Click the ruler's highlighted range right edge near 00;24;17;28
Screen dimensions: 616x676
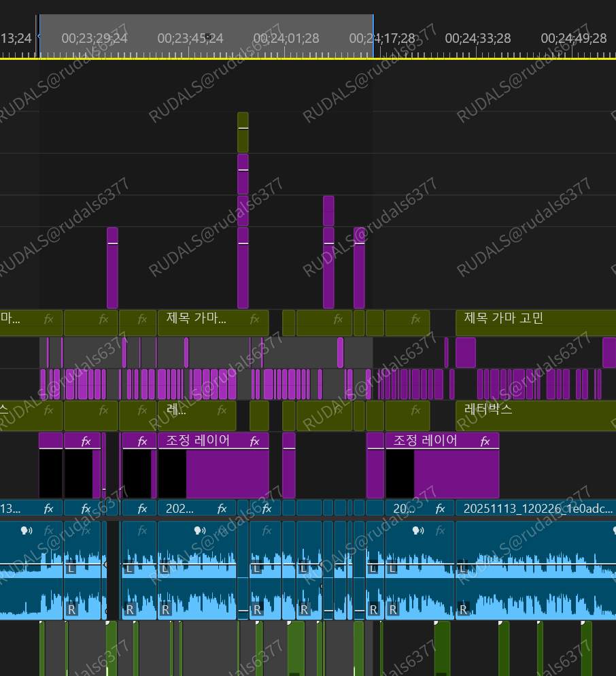[x=373, y=37]
